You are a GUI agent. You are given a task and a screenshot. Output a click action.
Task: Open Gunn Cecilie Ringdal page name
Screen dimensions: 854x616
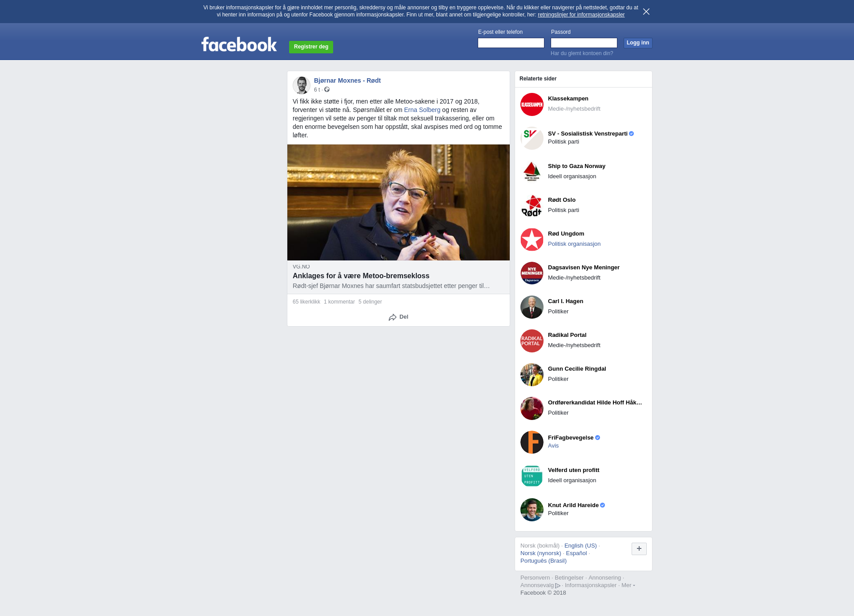coord(577,369)
